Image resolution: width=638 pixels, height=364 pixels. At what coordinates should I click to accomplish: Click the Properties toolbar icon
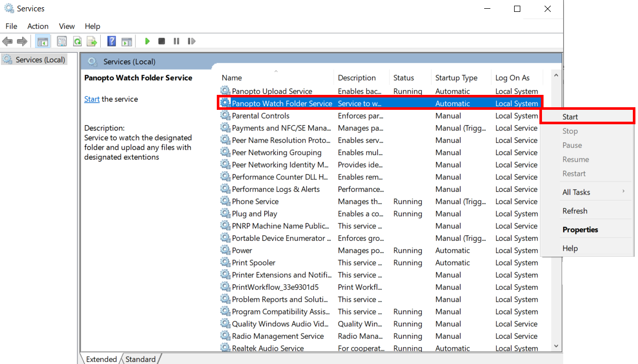coord(61,41)
